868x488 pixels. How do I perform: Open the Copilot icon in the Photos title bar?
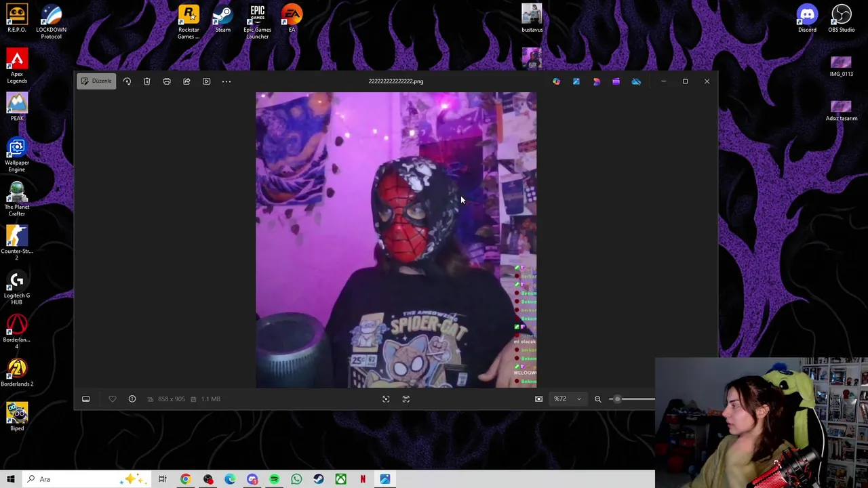coord(556,81)
